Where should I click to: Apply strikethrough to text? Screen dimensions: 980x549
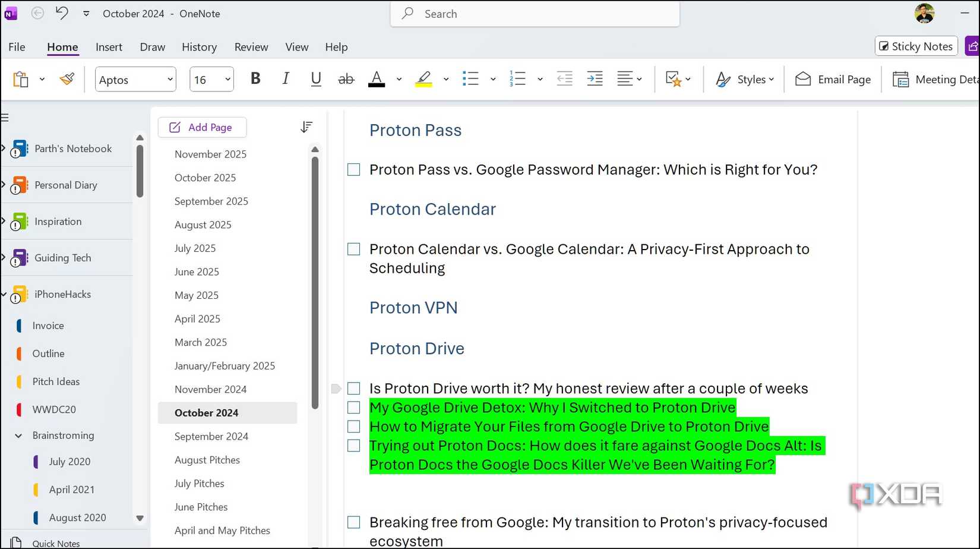346,78
